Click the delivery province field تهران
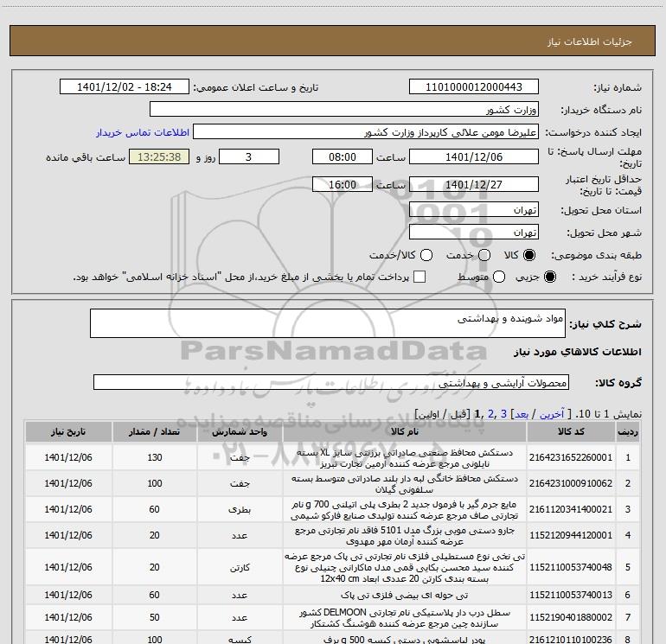Screen dimensions: 666x644 474,209
